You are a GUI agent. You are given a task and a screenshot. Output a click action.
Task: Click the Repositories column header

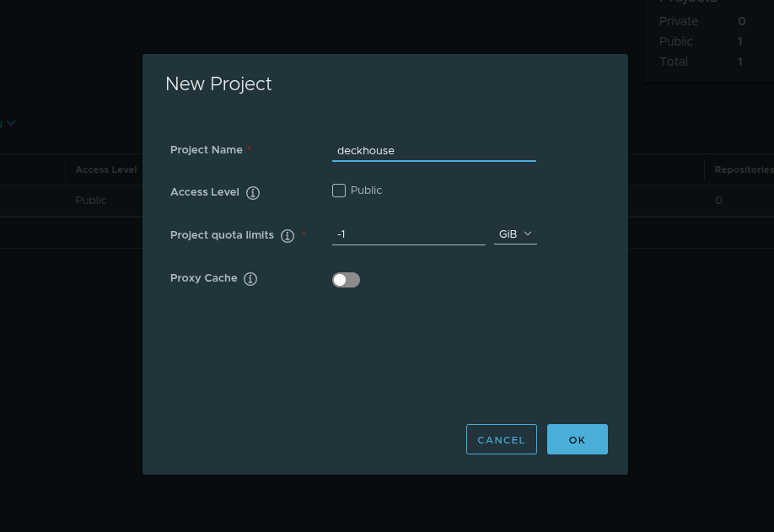tap(742, 169)
